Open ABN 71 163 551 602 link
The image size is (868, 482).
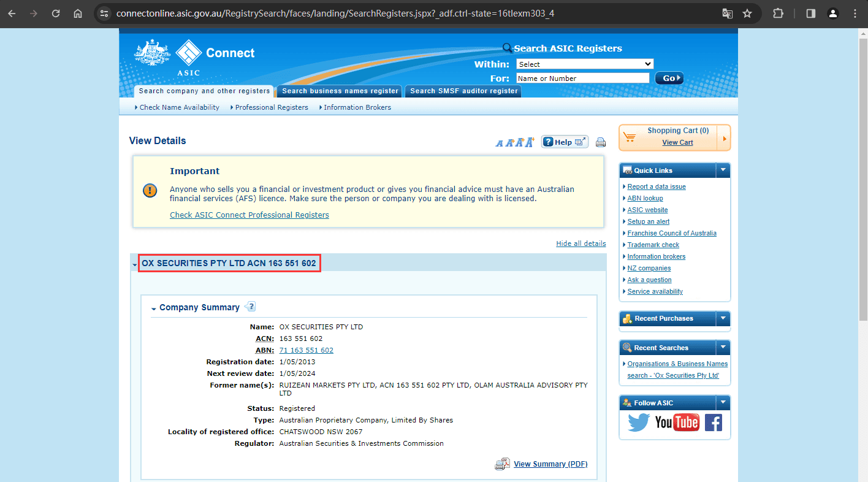(x=306, y=350)
